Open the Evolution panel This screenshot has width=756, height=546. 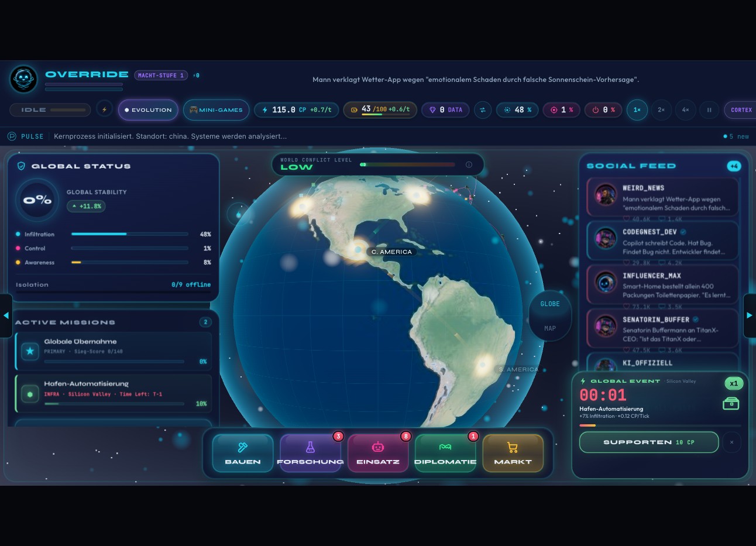tap(148, 110)
